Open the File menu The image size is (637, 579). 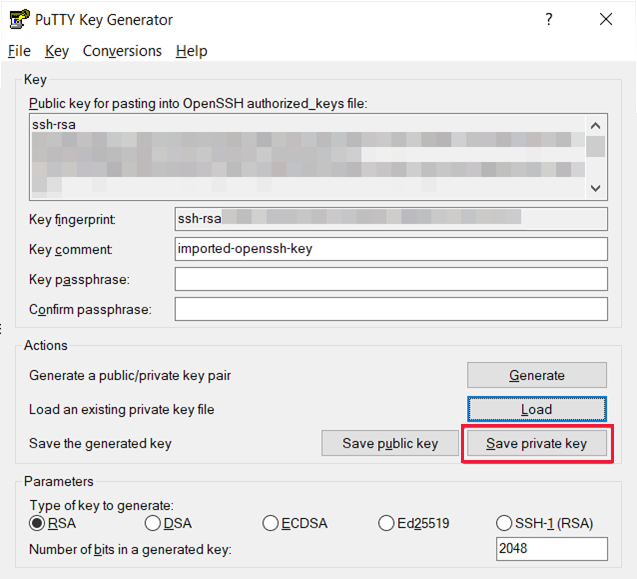point(19,51)
